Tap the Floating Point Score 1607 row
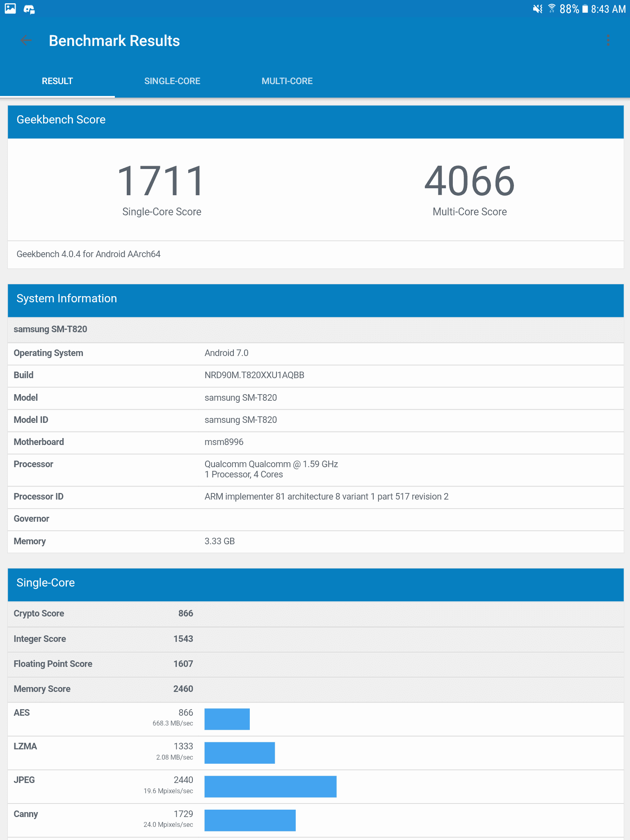Screen dimensions: 630x840 click(316, 664)
